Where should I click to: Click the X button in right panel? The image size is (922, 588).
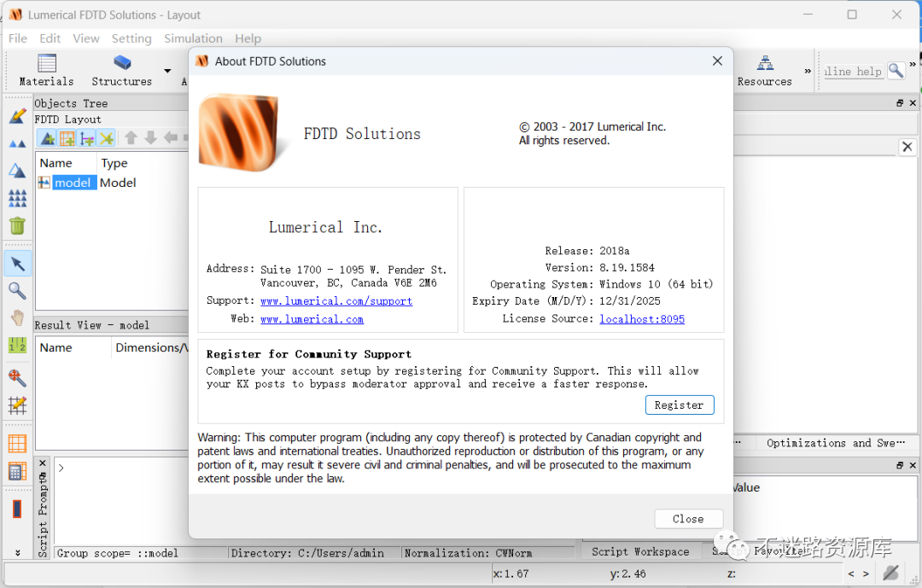point(907,147)
